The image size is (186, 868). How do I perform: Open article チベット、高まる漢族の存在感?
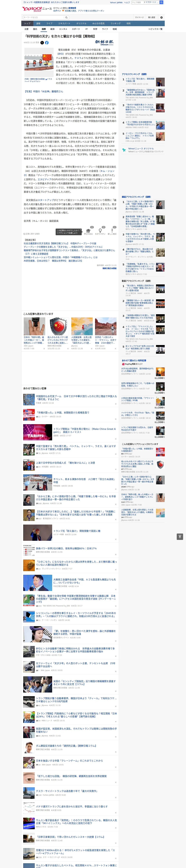pyautogui.click(x=84, y=480)
